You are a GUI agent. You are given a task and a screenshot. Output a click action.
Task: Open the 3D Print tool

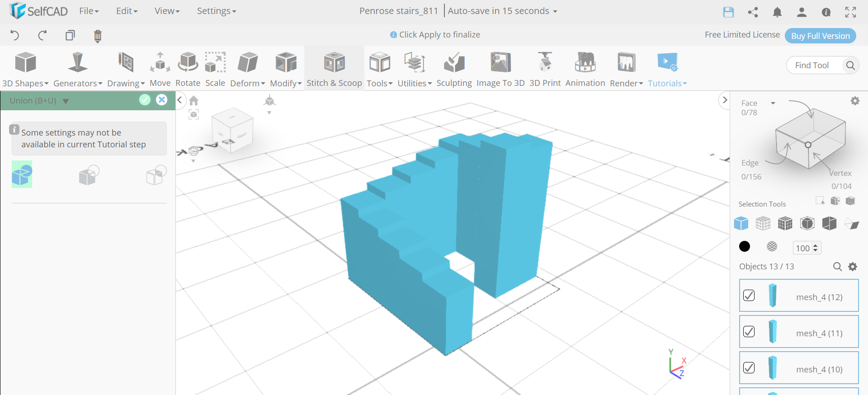point(545,69)
